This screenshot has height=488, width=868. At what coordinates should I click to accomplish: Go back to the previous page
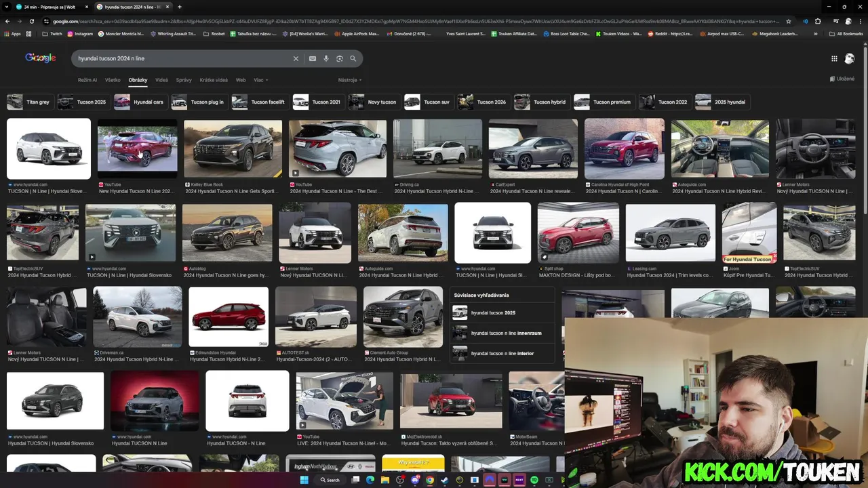coord(7,21)
